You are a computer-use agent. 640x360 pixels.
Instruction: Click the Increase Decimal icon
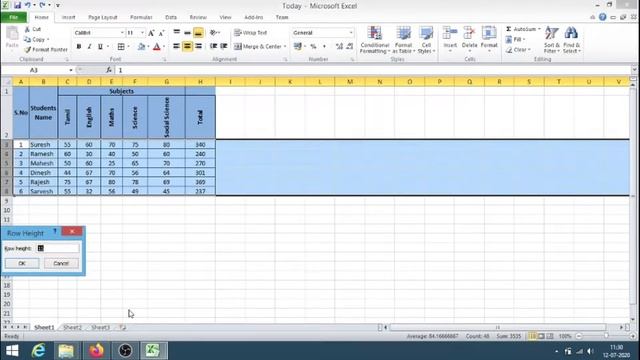pyautogui.click(x=339, y=47)
